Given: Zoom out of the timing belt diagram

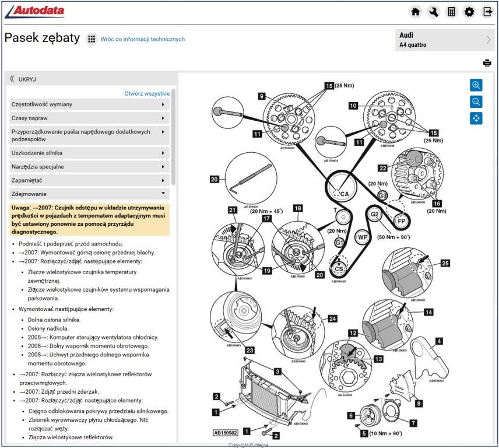Looking at the screenshot, I should tap(476, 101).
